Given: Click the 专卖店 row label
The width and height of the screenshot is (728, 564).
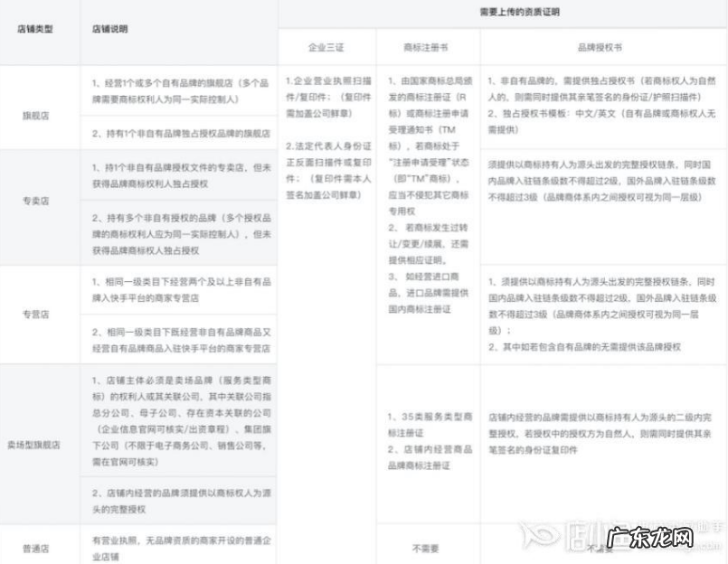Looking at the screenshot, I should coord(38,202).
